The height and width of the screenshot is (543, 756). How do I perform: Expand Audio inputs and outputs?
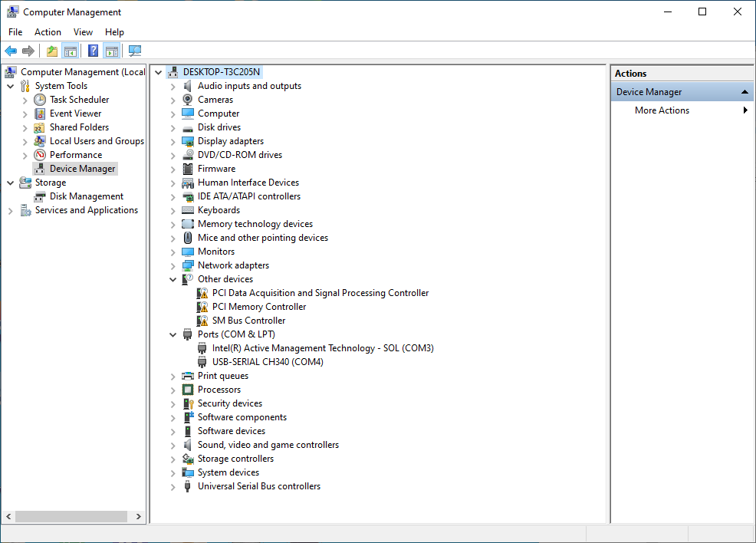pyautogui.click(x=173, y=87)
